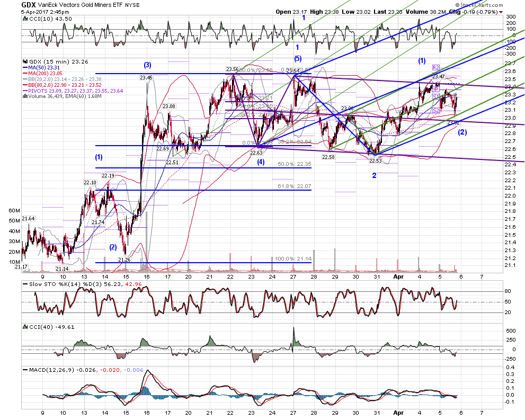Select the R2 pivot label box
The height and width of the screenshot is (420, 525).
click(x=435, y=68)
